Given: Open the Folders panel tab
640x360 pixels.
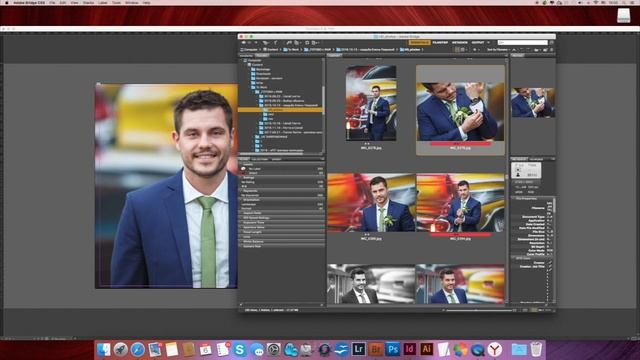Looking at the screenshot, I should [262, 56].
